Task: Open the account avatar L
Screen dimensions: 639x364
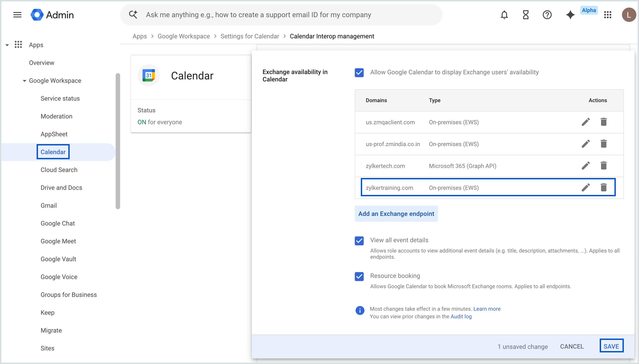Action: (629, 15)
